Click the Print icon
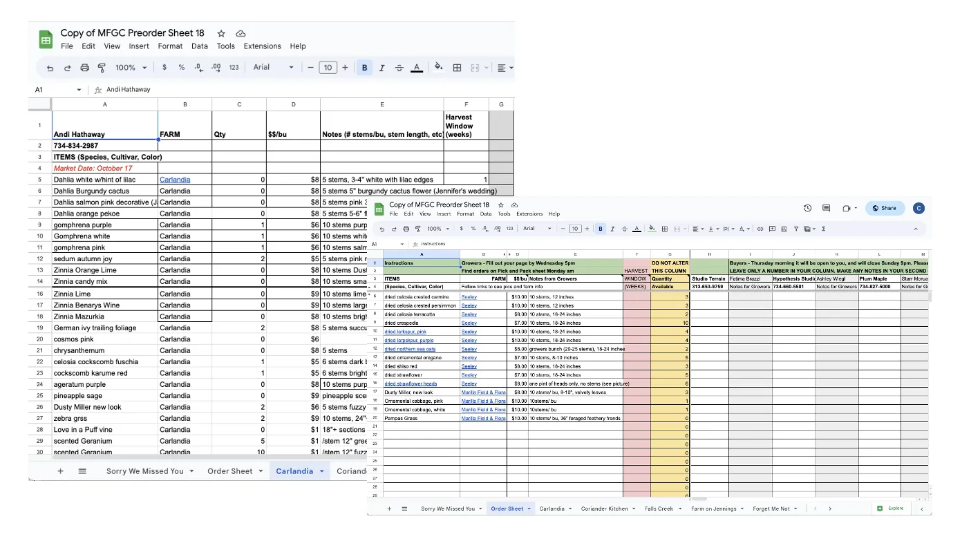Screen dimensions: 980x550 click(x=85, y=67)
